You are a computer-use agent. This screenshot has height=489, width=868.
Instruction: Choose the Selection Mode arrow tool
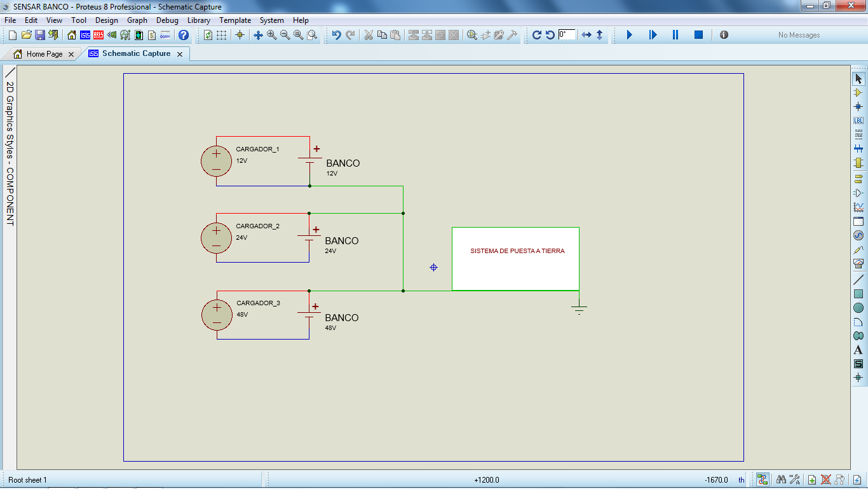(x=858, y=79)
